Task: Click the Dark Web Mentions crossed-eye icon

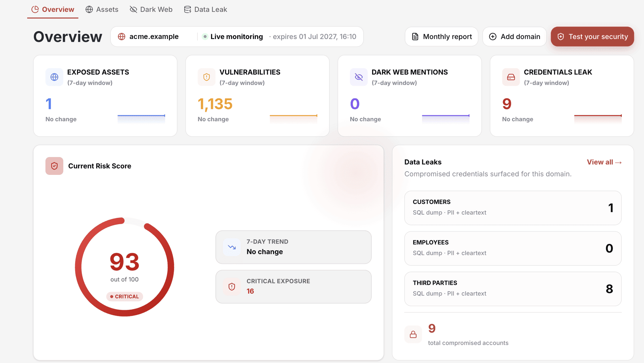Action: point(359,77)
